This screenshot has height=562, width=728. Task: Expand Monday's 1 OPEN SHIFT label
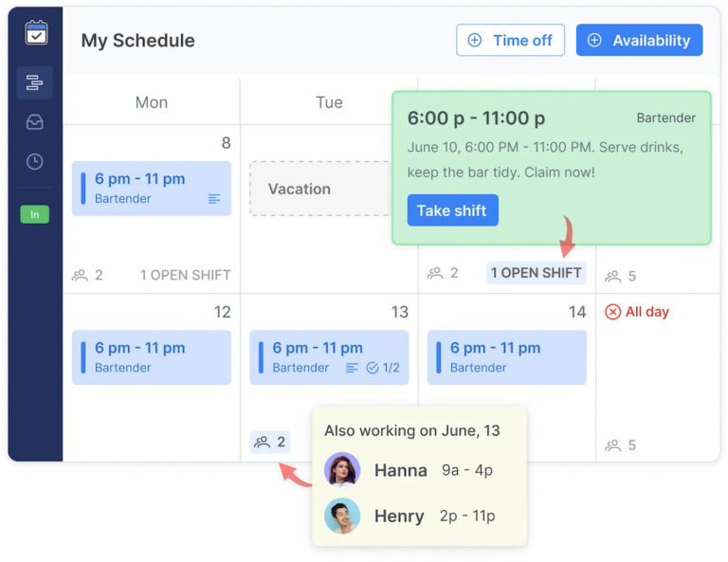(185, 275)
